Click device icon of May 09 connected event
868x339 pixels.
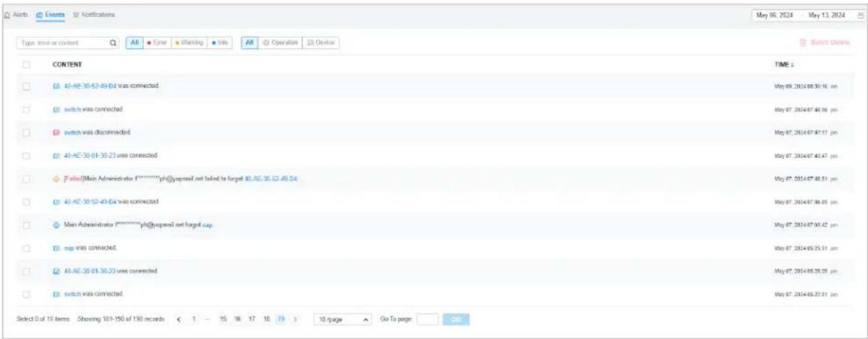pyautogui.click(x=57, y=87)
